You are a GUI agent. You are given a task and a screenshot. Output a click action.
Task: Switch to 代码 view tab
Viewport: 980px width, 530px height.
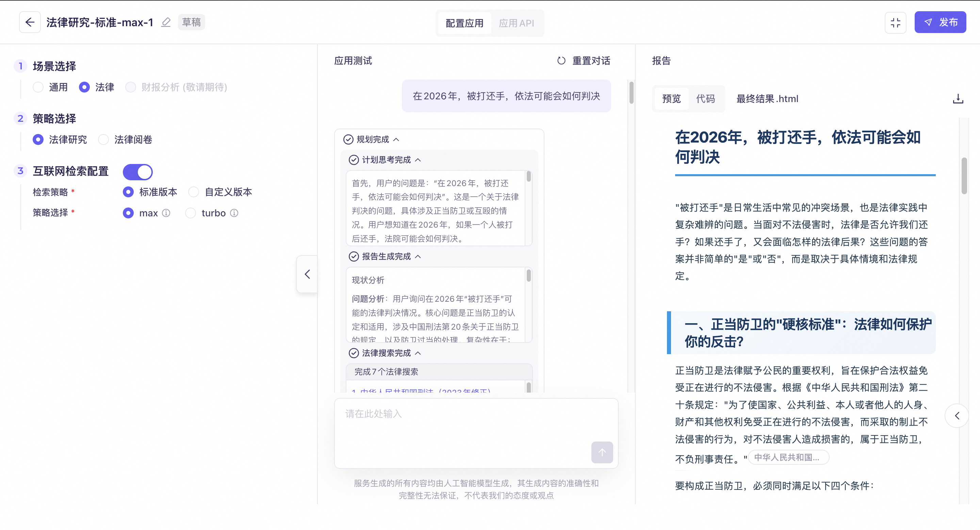[x=705, y=99]
